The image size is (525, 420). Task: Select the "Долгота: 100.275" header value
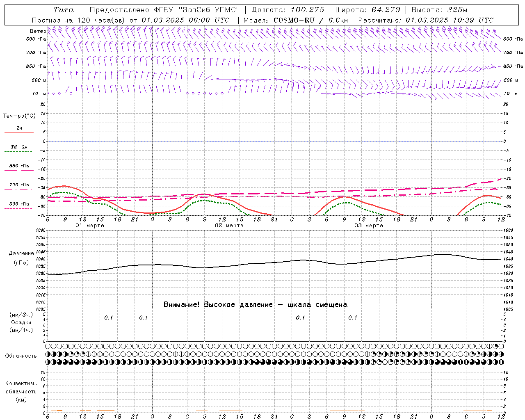click(x=288, y=10)
